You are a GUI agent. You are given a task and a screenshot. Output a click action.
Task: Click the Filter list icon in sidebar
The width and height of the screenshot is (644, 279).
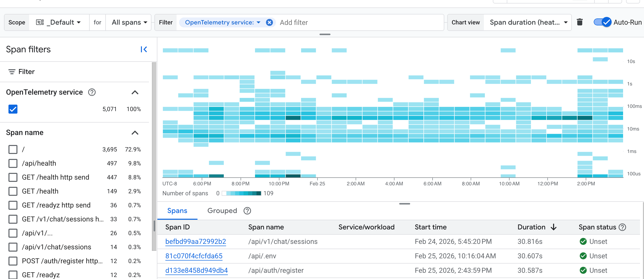[x=11, y=72]
